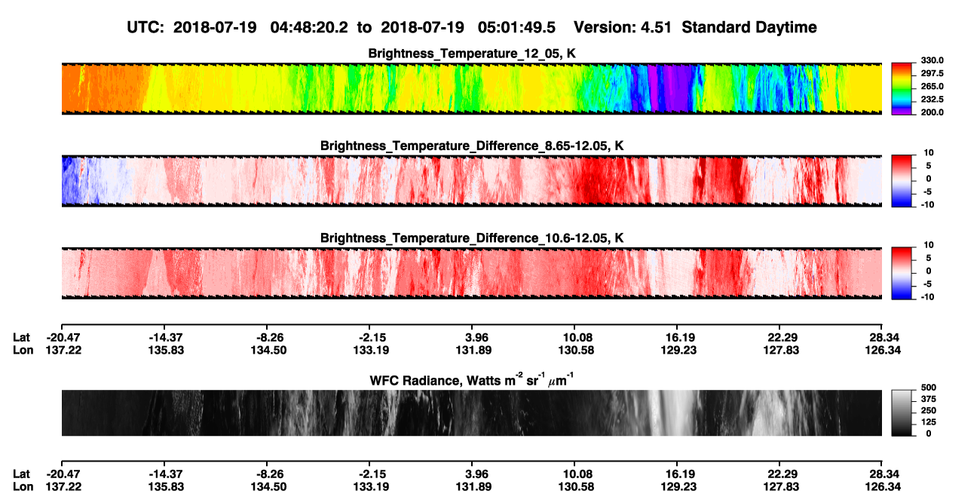
Task: Click the 'Brightness_Temperature_Difference_10.6-12.05, K' panel title
Action: (x=472, y=238)
